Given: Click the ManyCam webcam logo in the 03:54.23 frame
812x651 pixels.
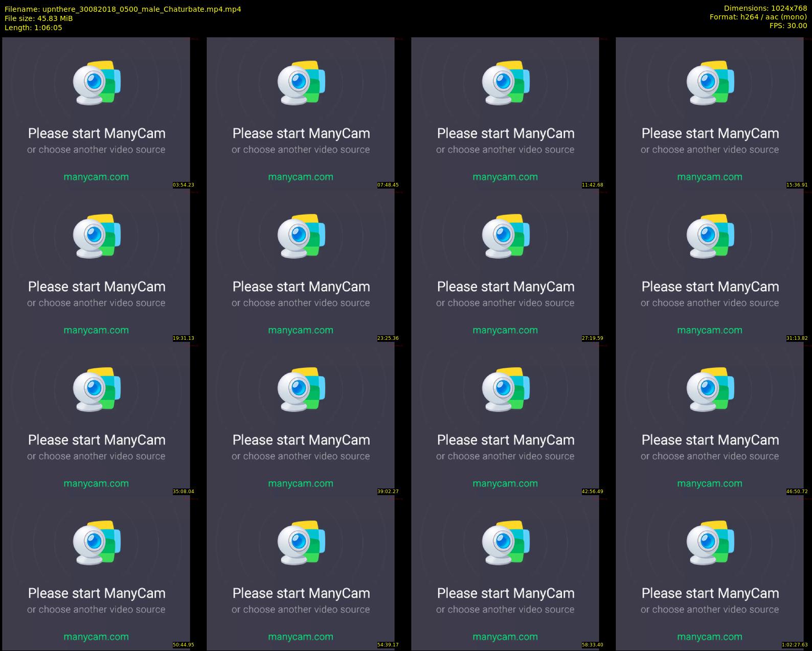Looking at the screenshot, I should coord(97,83).
